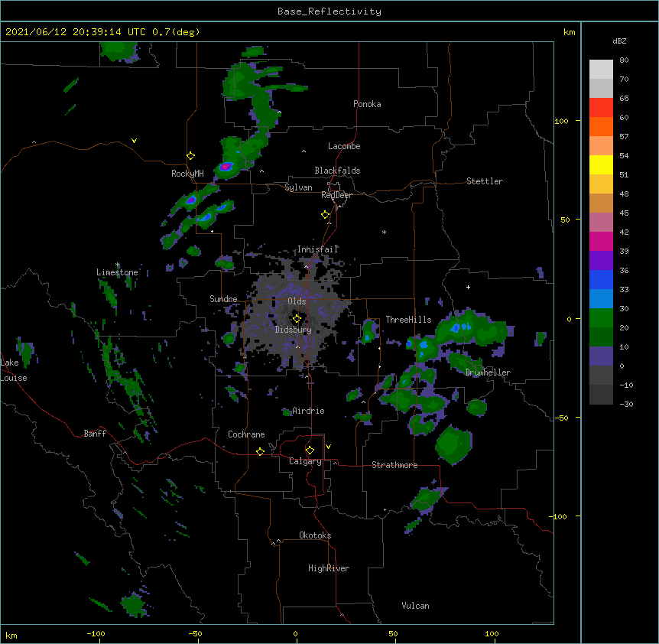Pick the light blue 33 dBZ legend swatch
The width and height of the screenshot is (659, 644).
pos(601,298)
